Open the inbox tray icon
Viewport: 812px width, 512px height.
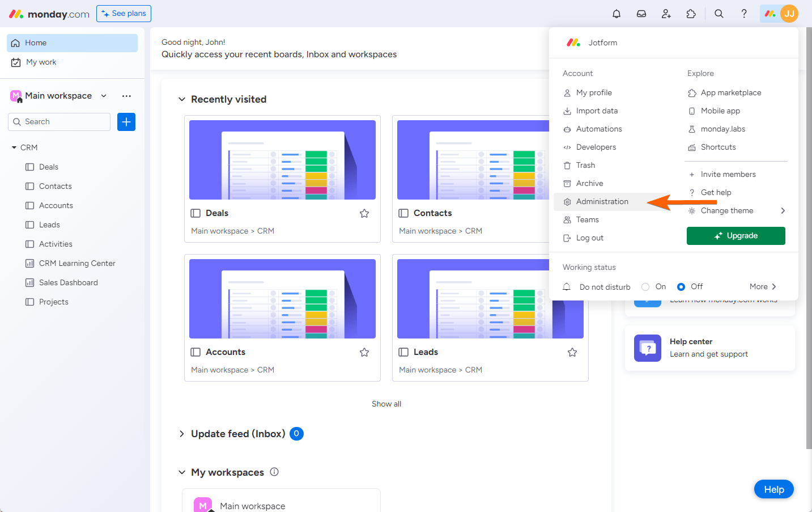click(x=641, y=14)
